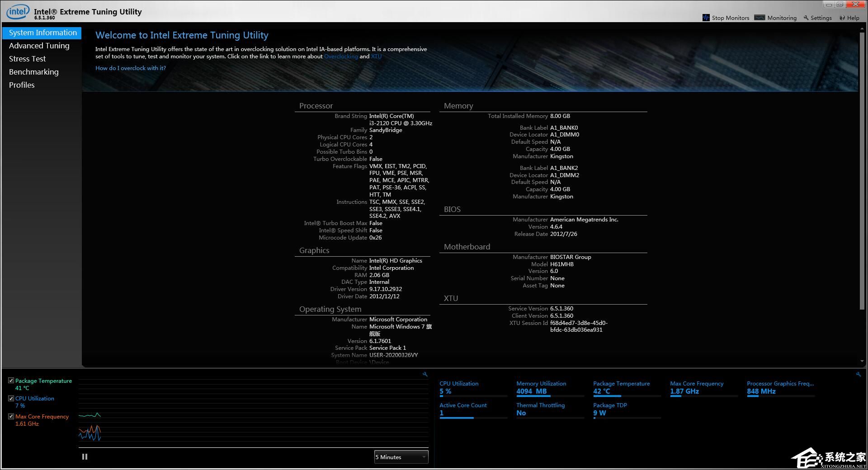Uncheck Max Core Frequency checkbox
Screen dimensions: 868x470
tap(11, 416)
